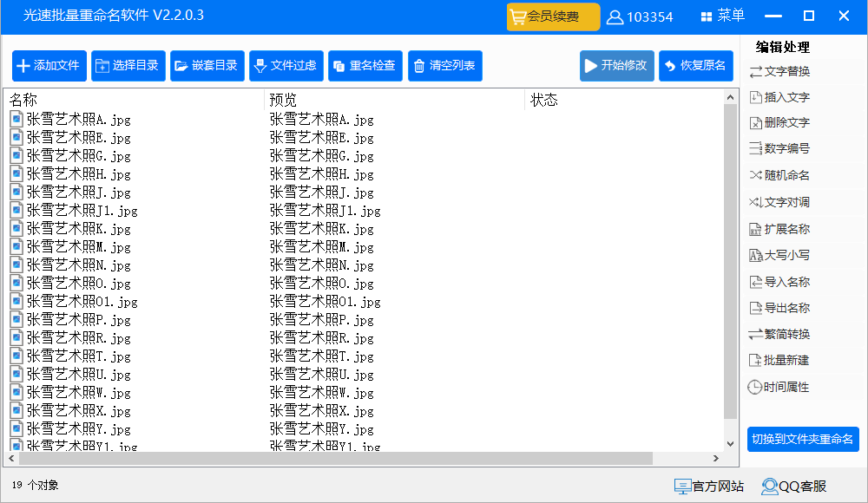Select file 张雪艺术照J.jpg in 名称 column

(79, 193)
